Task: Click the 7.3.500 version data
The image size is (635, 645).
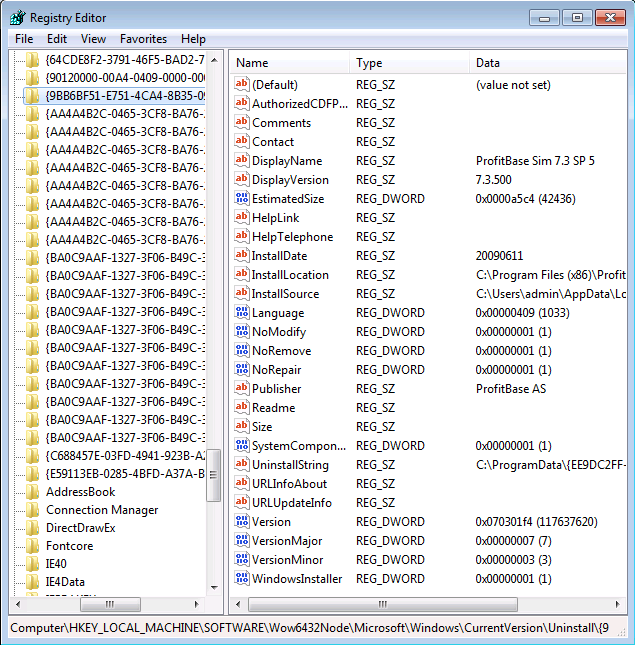Action: coord(494,180)
